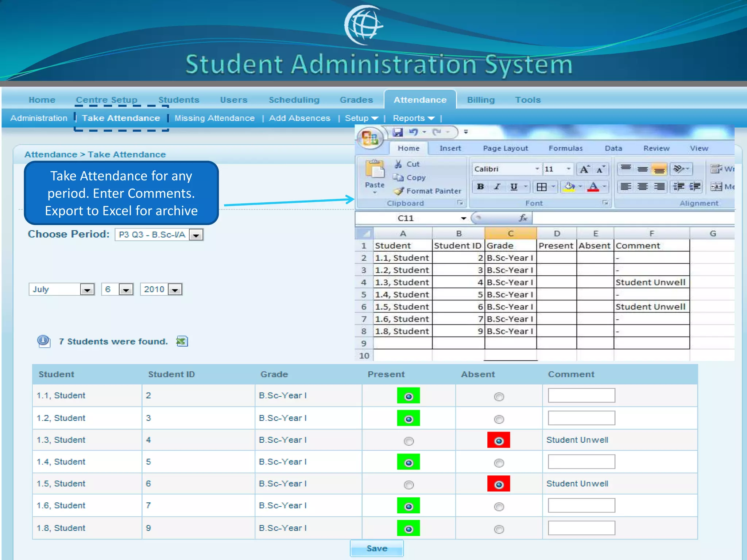
Task: Open the Scheduling tab
Action: tap(294, 100)
